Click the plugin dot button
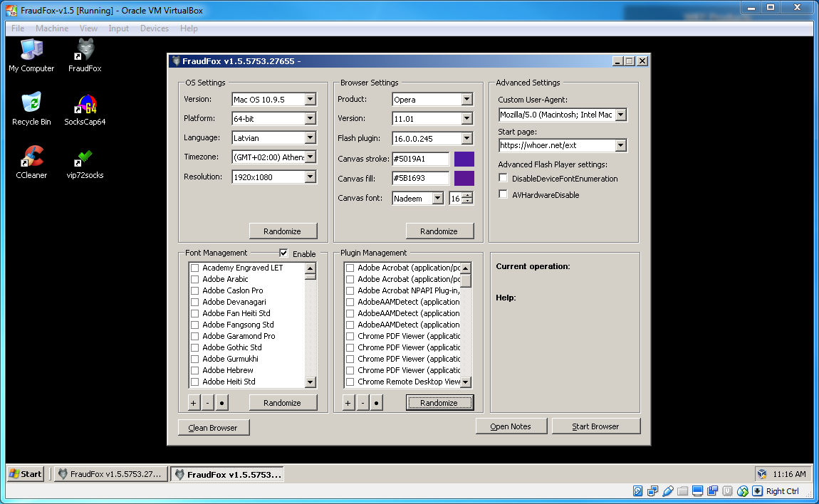Screen dimensions: 819x504 (x=376, y=403)
